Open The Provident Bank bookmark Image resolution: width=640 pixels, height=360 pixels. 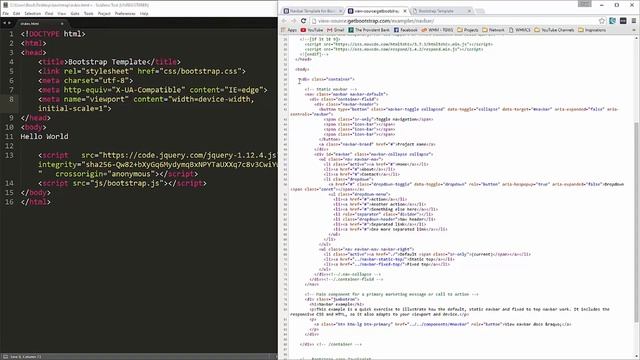pyautogui.click(x=369, y=30)
